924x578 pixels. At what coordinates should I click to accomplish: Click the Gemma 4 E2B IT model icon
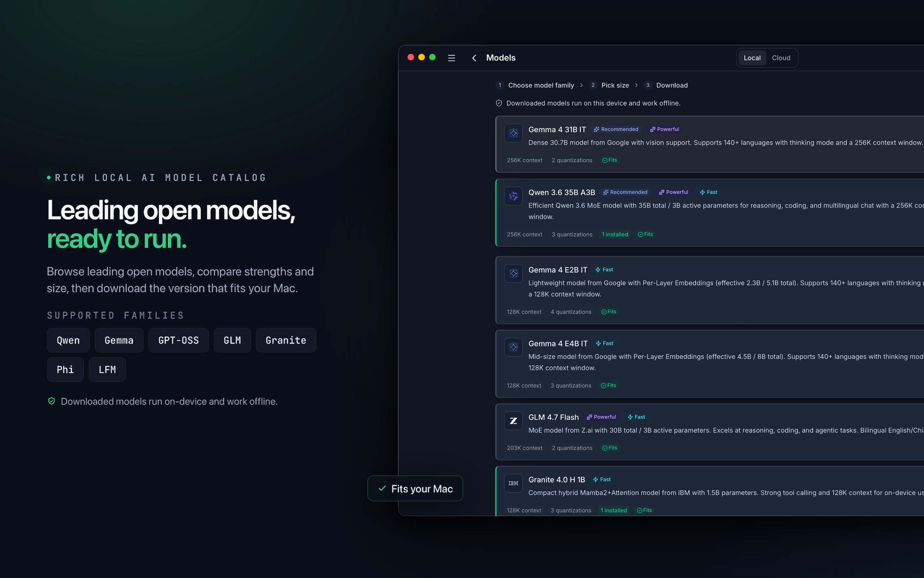pyautogui.click(x=513, y=273)
